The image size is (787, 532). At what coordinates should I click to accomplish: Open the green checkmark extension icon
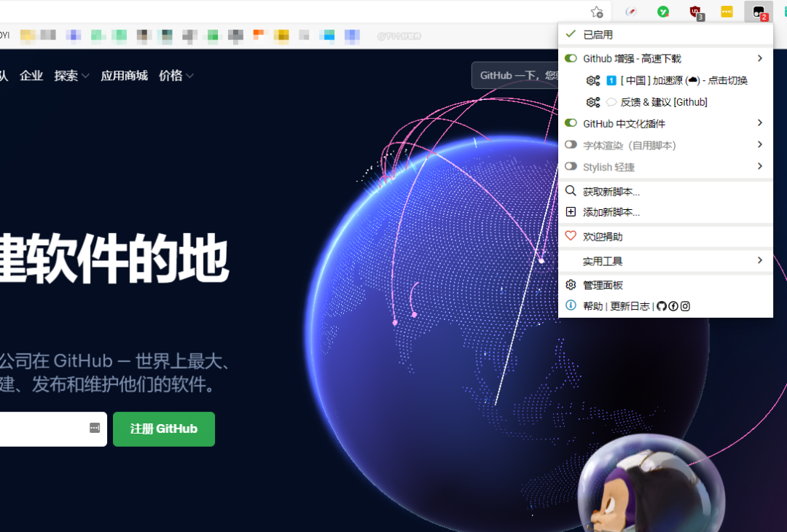tap(663, 12)
